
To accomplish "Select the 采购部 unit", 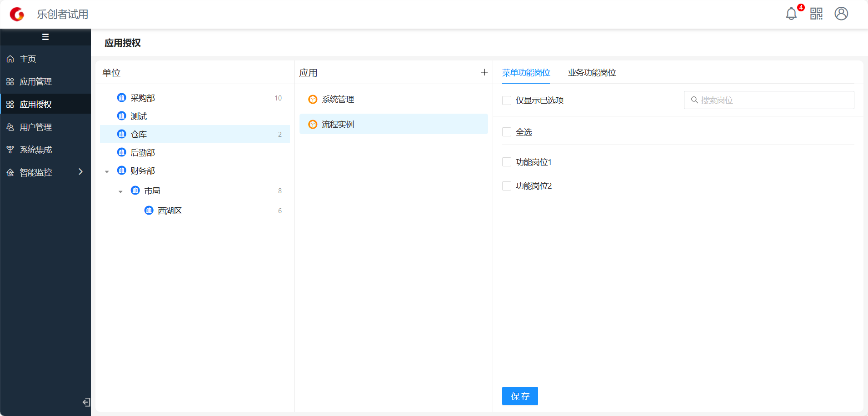I will coord(143,98).
